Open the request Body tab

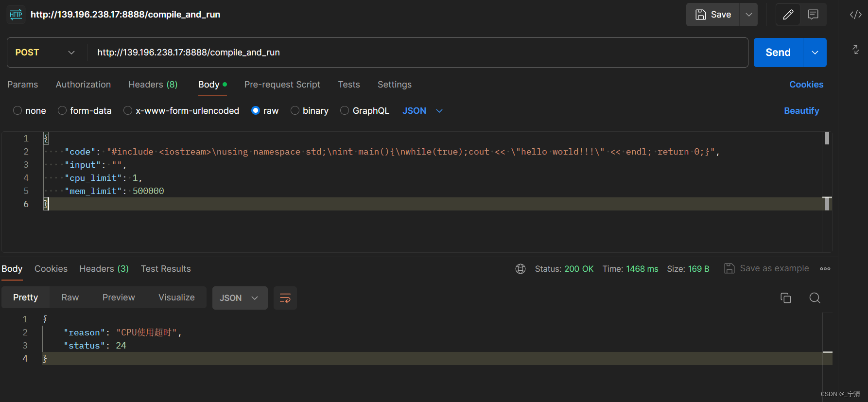(x=212, y=85)
